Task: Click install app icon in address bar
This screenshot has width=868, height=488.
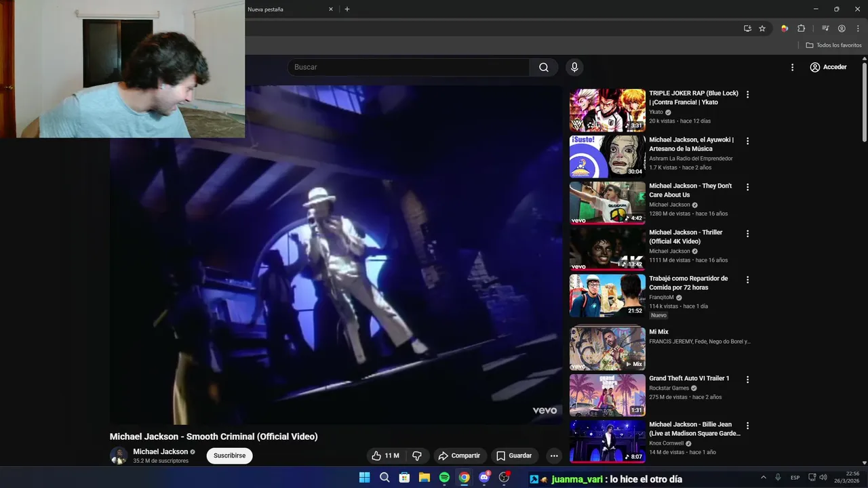Action: coord(747,28)
